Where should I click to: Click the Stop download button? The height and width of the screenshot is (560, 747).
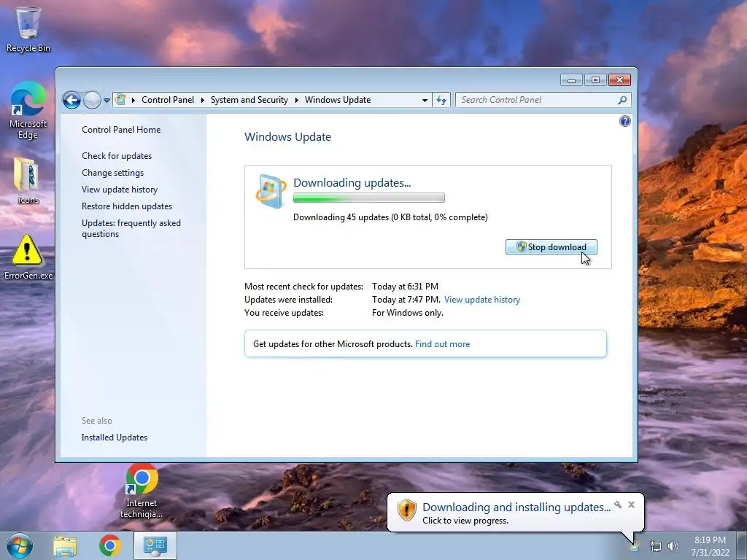551,246
